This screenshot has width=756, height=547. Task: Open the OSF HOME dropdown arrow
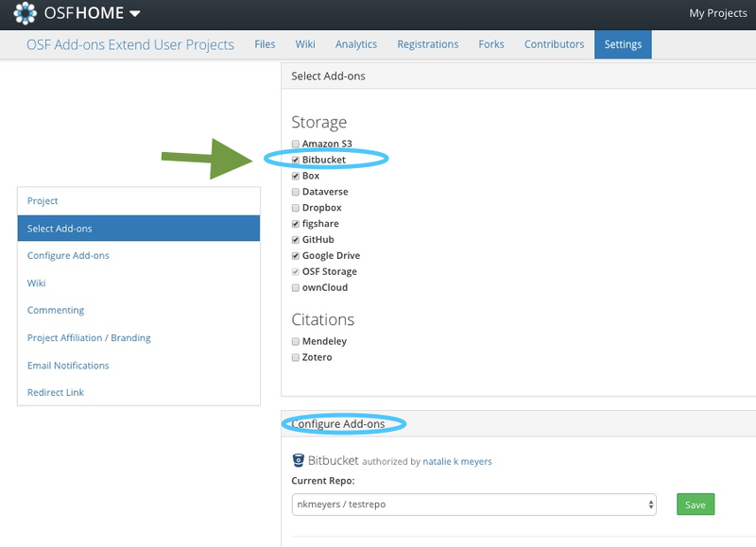tap(135, 13)
